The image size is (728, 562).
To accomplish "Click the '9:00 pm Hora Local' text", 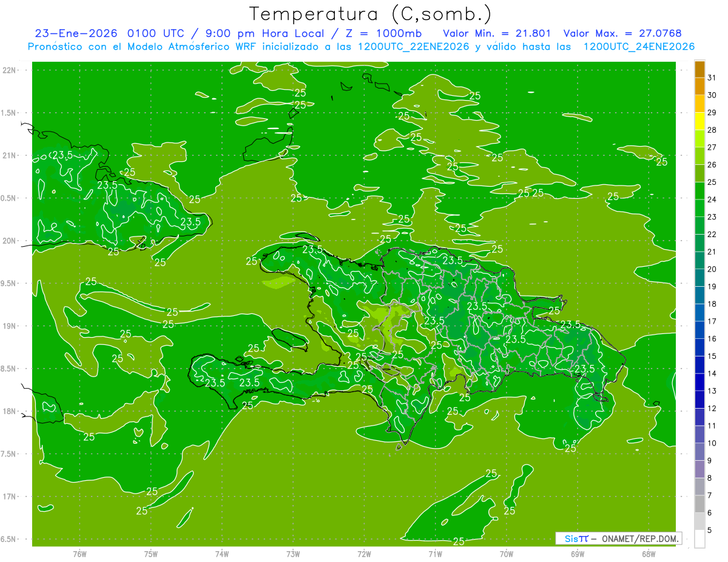I will point(265,33).
